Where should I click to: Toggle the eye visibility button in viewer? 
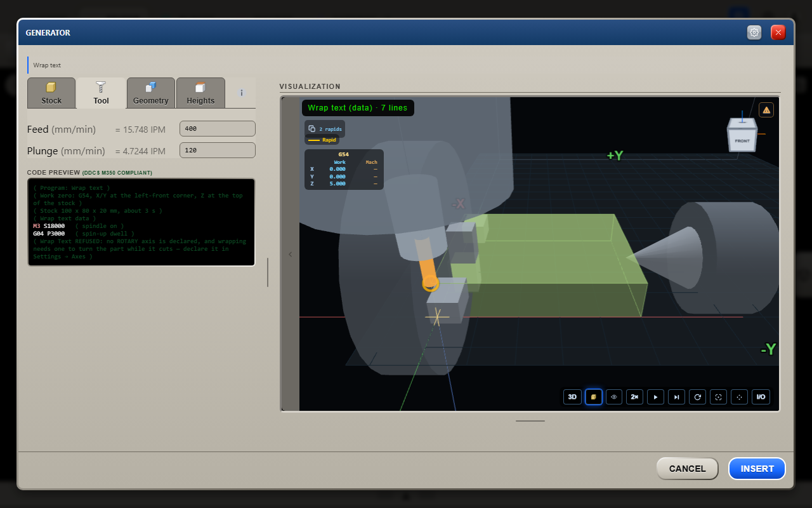point(614,397)
